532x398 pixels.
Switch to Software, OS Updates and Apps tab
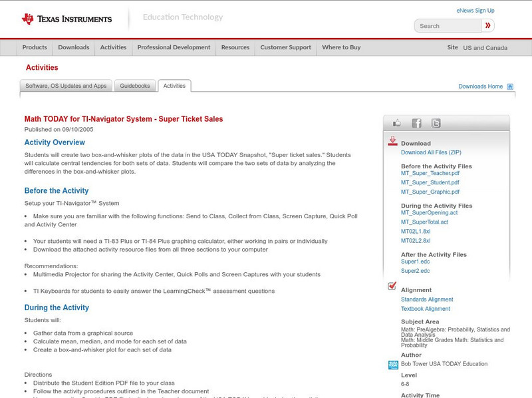coord(66,86)
